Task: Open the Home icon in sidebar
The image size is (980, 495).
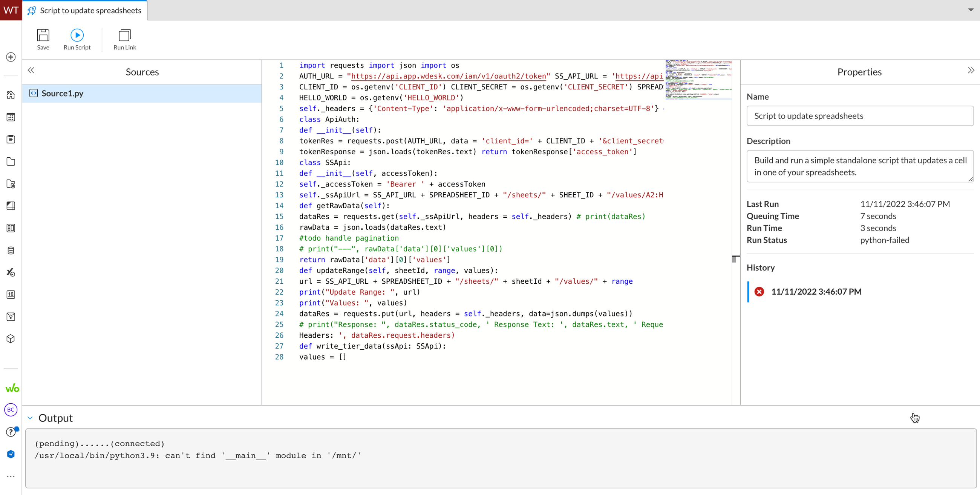Action: pos(11,95)
